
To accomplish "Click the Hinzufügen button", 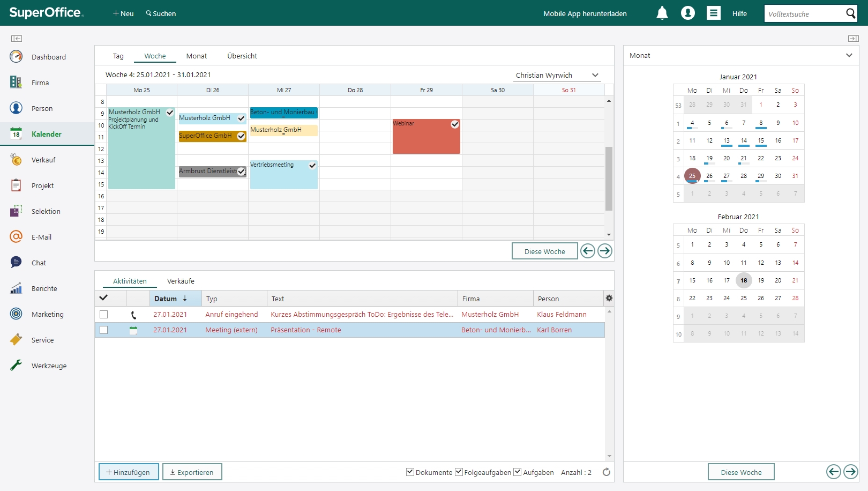I will [129, 472].
